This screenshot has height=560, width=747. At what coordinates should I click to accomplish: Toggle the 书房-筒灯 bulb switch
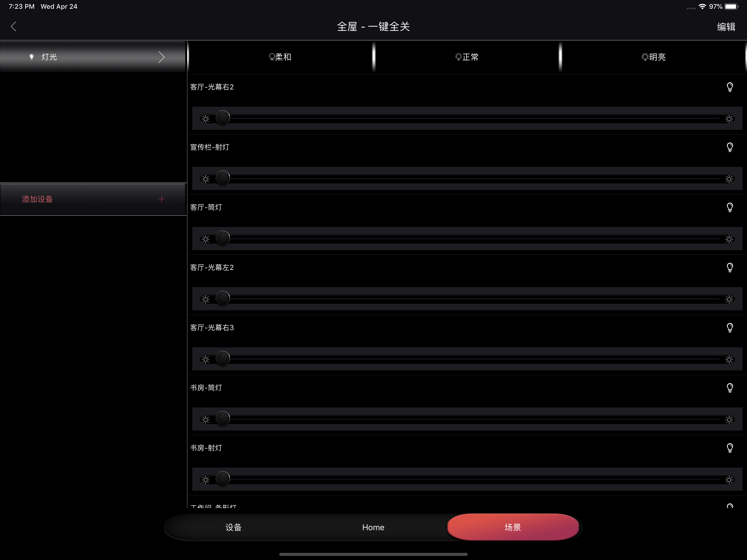point(730,388)
